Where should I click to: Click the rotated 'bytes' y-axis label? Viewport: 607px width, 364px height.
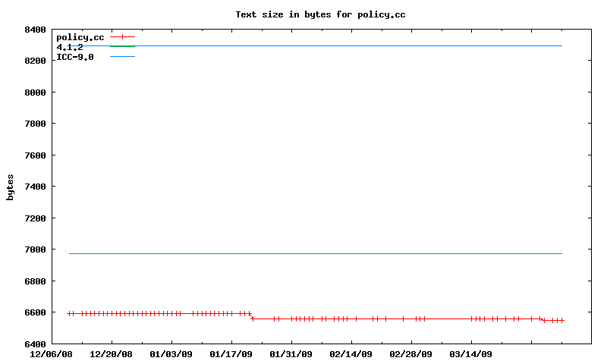click(x=11, y=187)
